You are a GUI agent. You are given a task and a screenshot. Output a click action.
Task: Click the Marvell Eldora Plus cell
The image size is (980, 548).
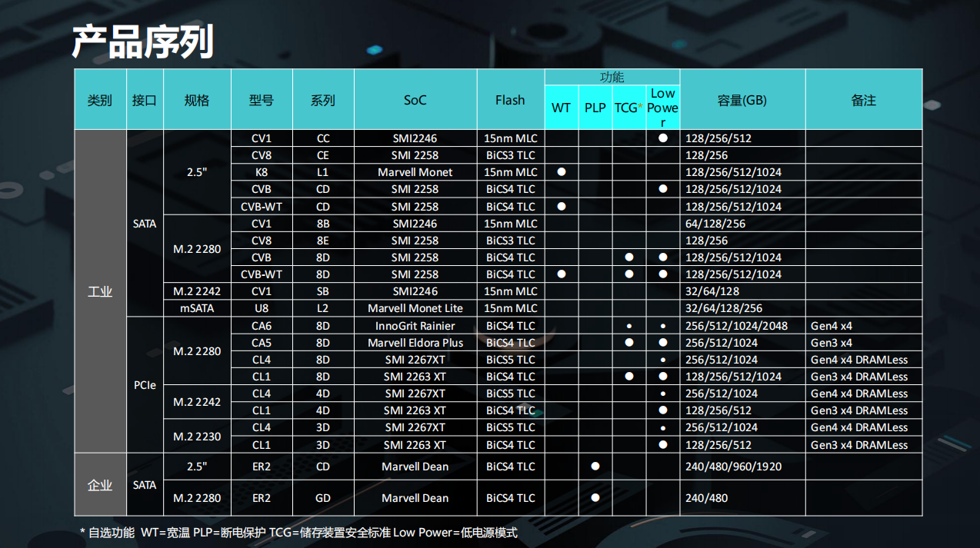click(x=415, y=343)
